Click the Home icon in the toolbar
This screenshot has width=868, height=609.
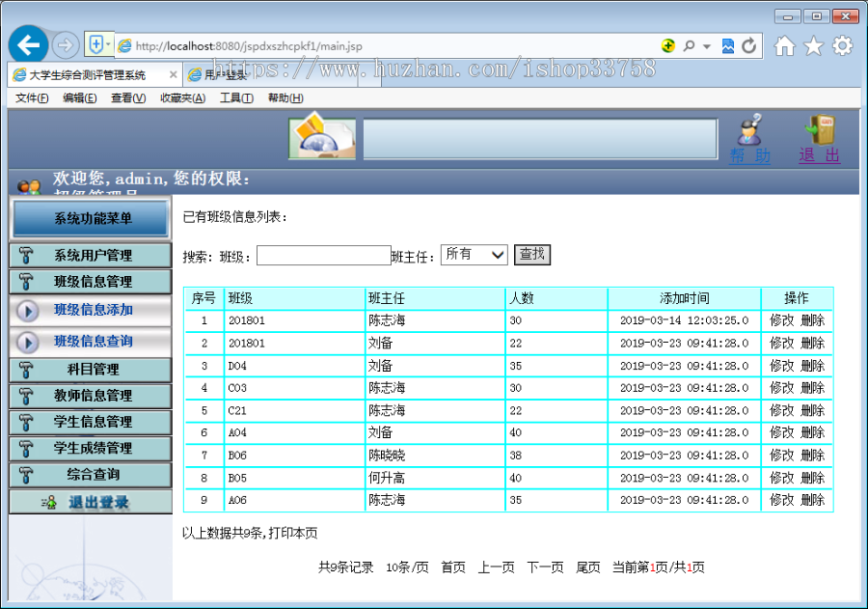pos(786,44)
